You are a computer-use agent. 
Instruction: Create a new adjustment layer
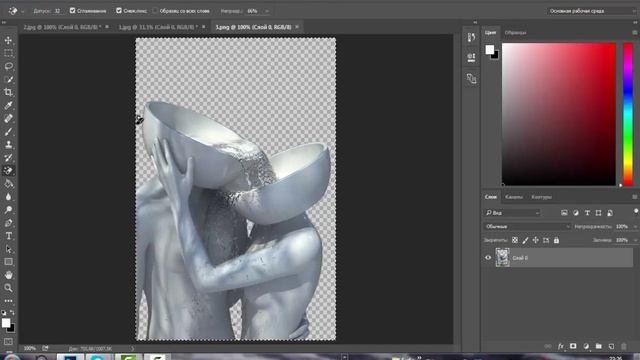click(586, 346)
